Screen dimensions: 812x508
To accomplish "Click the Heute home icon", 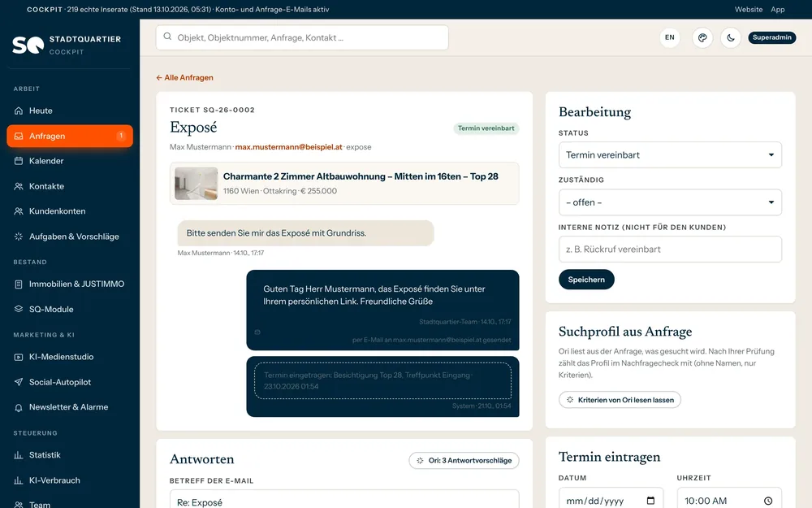I will point(19,111).
